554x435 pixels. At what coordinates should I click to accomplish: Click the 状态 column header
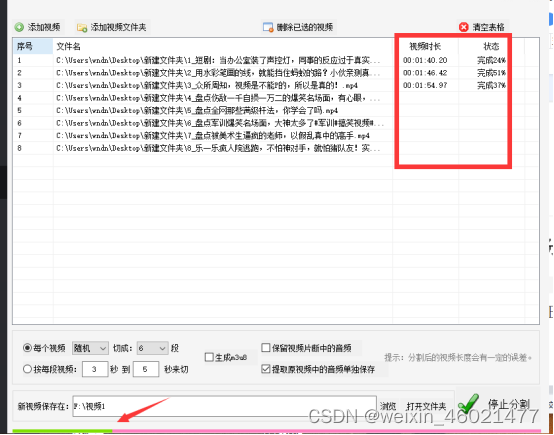point(491,46)
